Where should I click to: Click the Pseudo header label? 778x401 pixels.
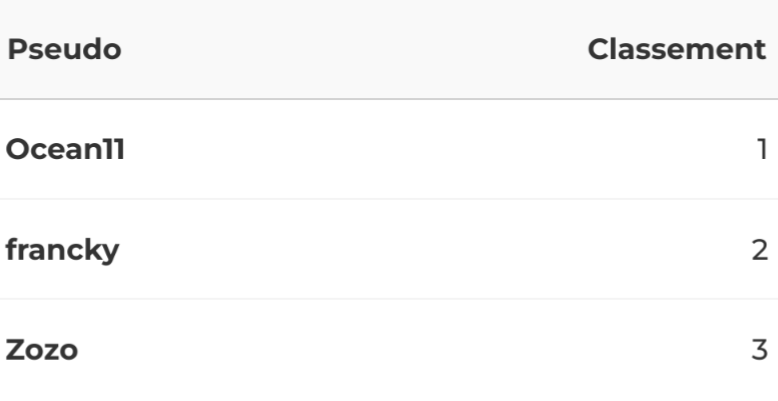(x=64, y=50)
